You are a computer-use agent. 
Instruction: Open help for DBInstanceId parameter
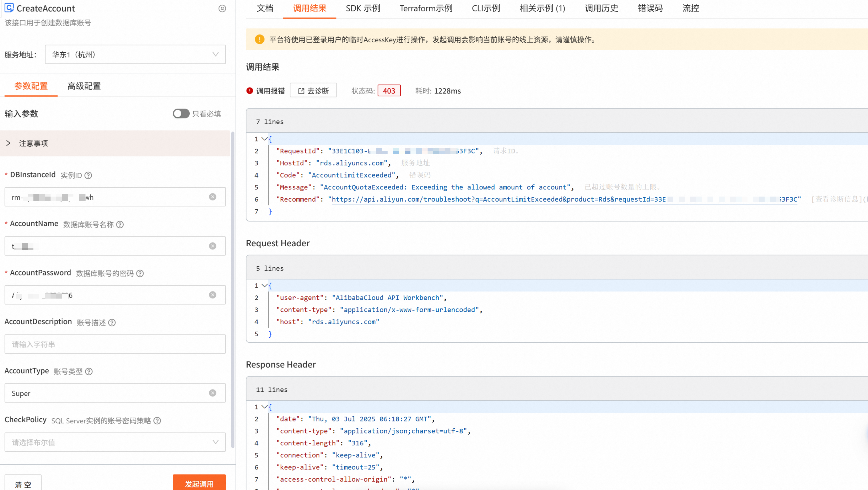pos(88,175)
